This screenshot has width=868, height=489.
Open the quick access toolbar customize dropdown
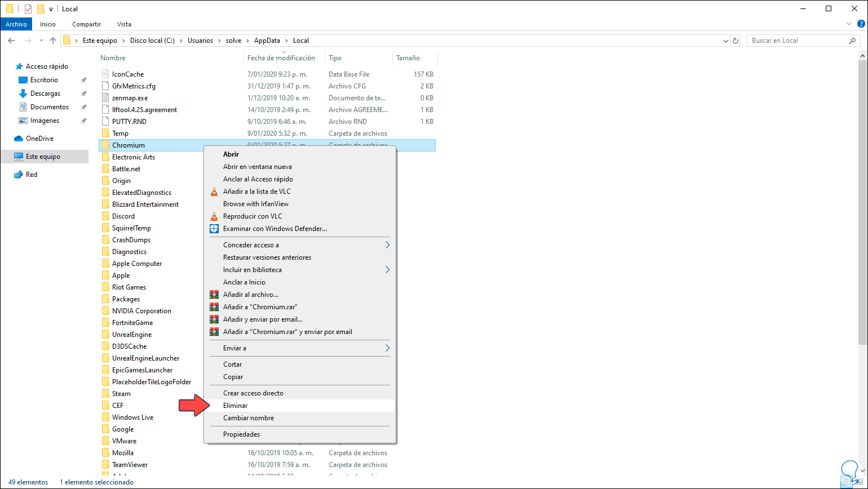(x=51, y=10)
